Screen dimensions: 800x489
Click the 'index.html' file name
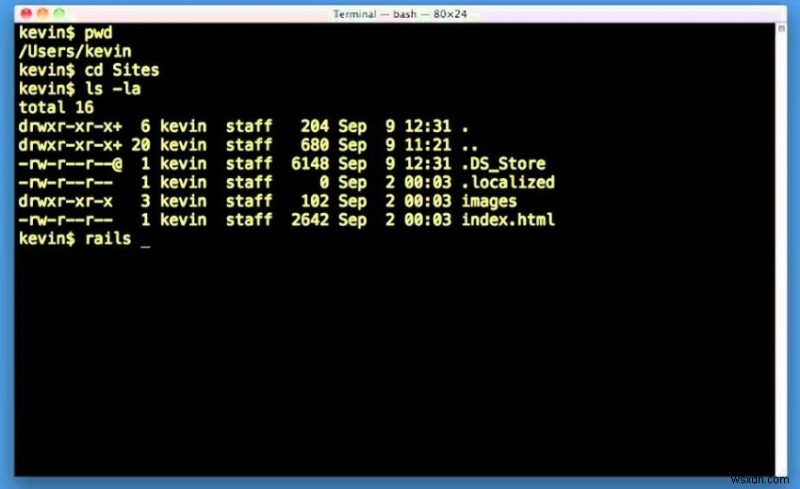[x=508, y=219]
